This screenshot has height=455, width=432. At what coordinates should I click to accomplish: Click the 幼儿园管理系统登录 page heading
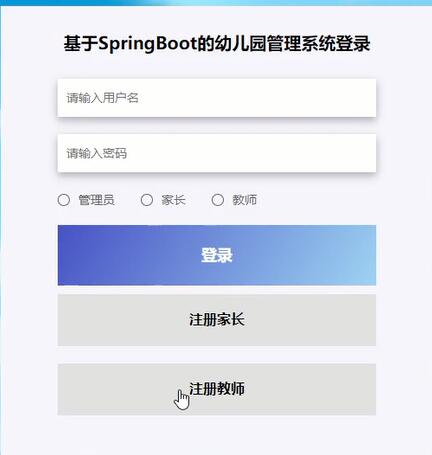(x=217, y=44)
